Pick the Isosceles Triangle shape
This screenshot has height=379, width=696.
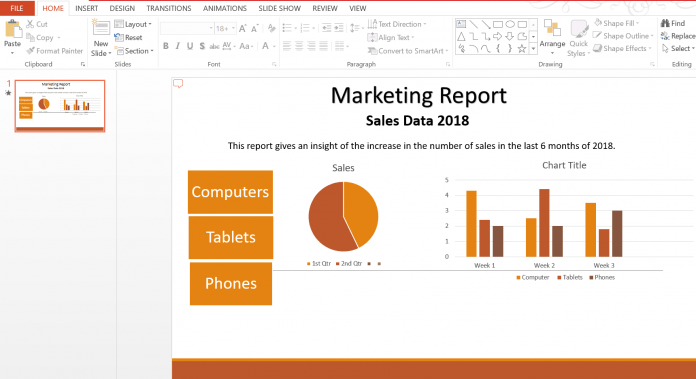coord(461,36)
